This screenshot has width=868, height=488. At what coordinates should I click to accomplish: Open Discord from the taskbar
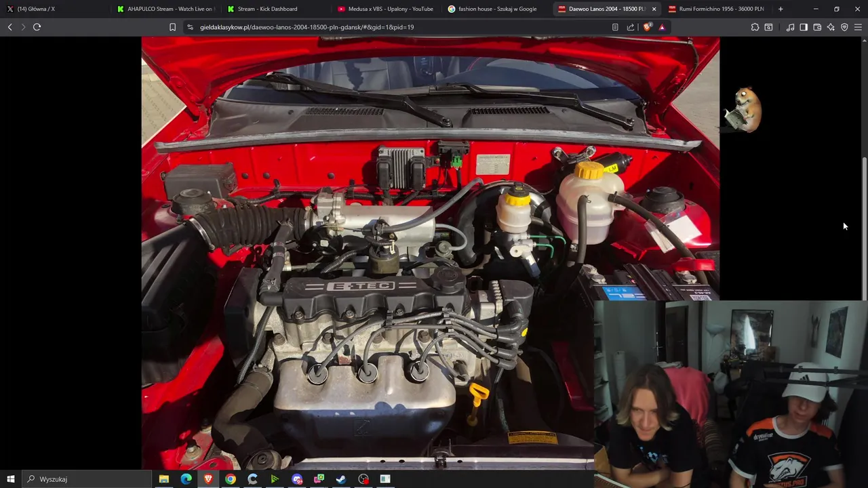tap(297, 479)
